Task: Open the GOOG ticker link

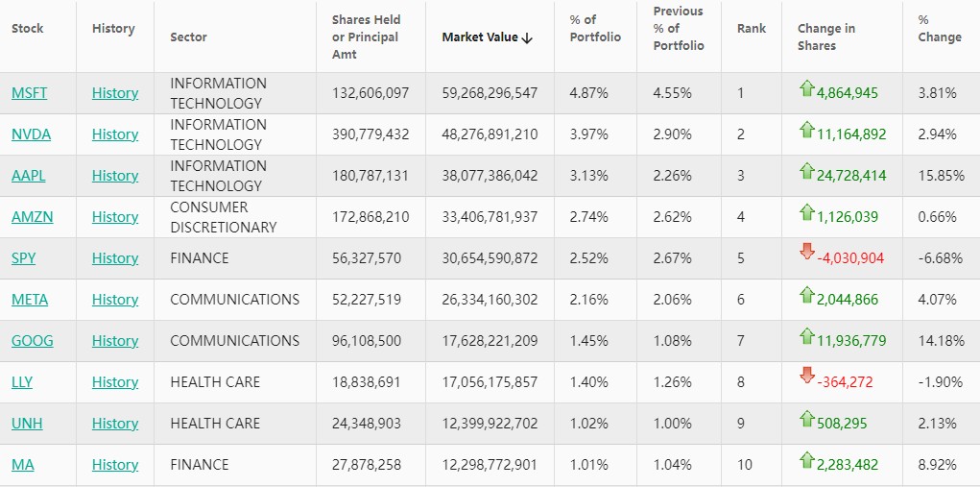Action: [x=32, y=341]
